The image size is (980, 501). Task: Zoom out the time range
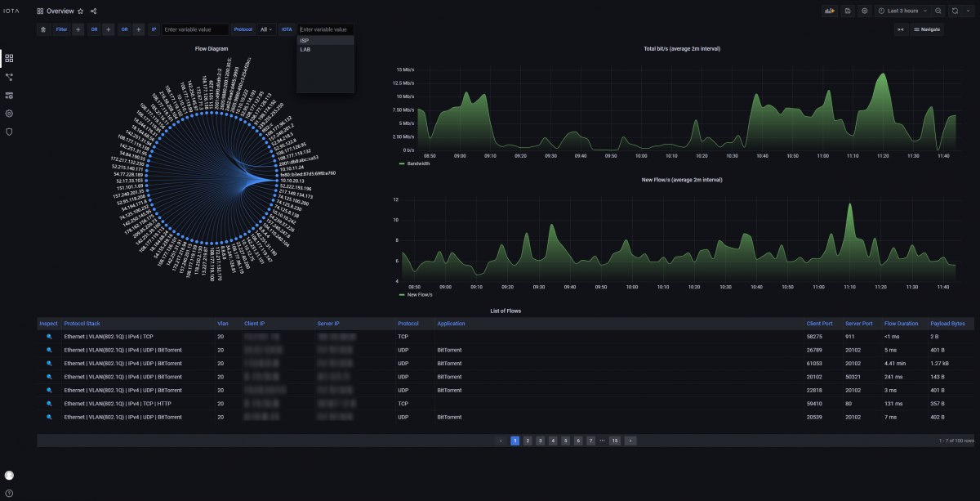click(x=938, y=11)
